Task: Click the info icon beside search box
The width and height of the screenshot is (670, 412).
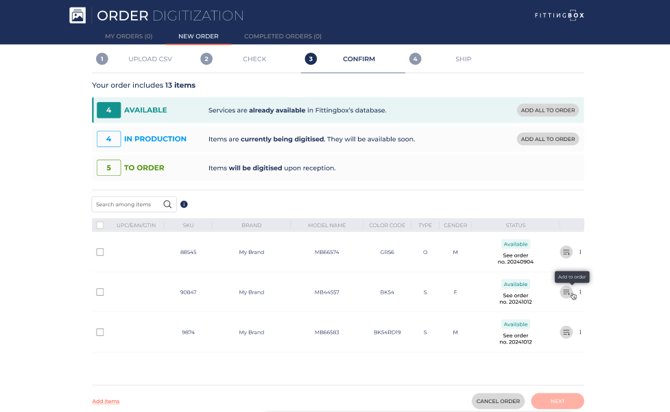Action: click(184, 204)
